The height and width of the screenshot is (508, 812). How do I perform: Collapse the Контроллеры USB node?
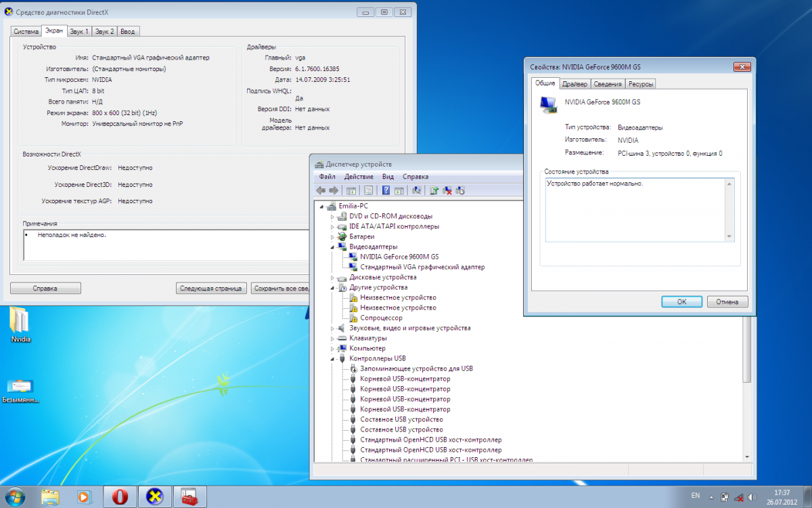pyautogui.click(x=332, y=358)
